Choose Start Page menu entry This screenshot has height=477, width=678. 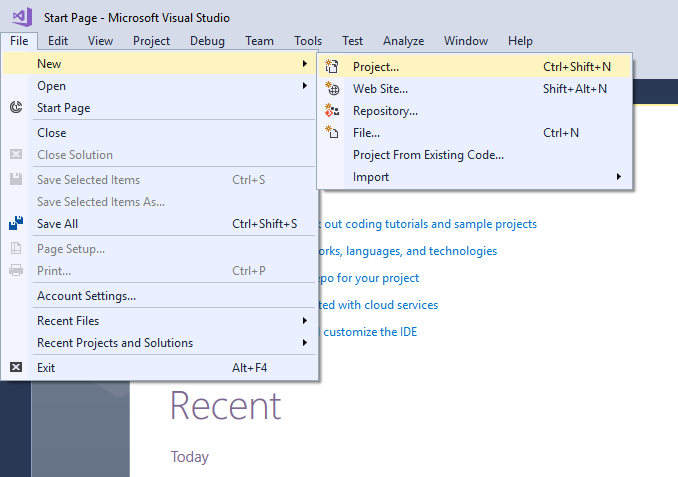coord(159,108)
